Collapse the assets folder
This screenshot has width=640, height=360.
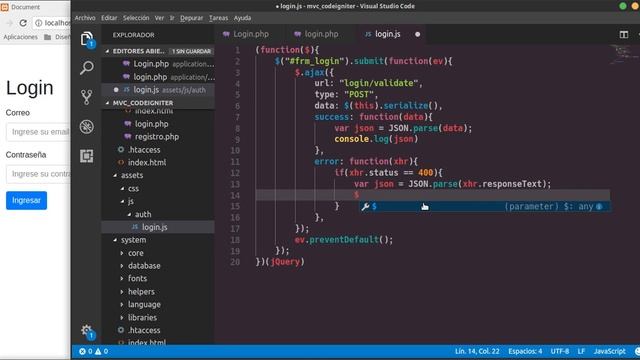pos(116,176)
